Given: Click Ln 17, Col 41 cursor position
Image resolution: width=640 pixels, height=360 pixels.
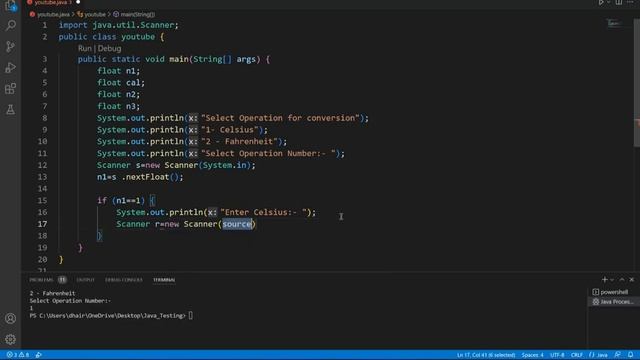Looking at the screenshot, I should pyautogui.click(x=486, y=355).
